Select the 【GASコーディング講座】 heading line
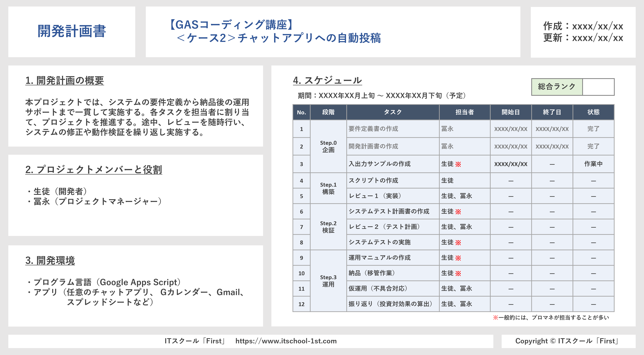The height and width of the screenshot is (355, 644). [x=231, y=25]
